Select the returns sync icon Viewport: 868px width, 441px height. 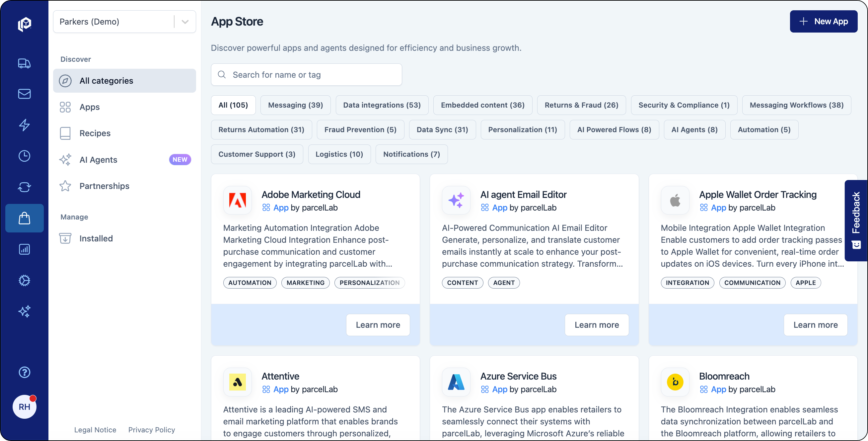(x=24, y=187)
